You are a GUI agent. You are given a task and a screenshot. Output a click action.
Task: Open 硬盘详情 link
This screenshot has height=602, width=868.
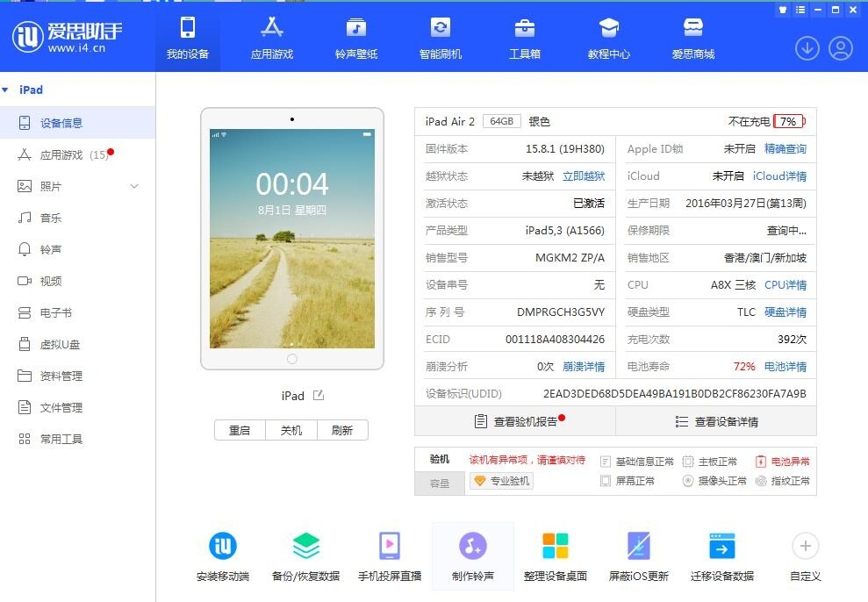click(x=785, y=312)
